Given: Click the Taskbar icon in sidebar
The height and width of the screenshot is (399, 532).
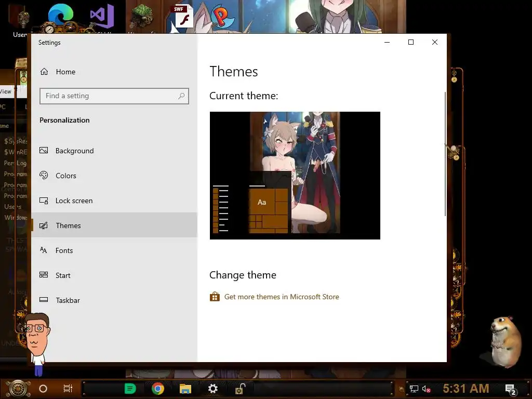Looking at the screenshot, I should 44,300.
